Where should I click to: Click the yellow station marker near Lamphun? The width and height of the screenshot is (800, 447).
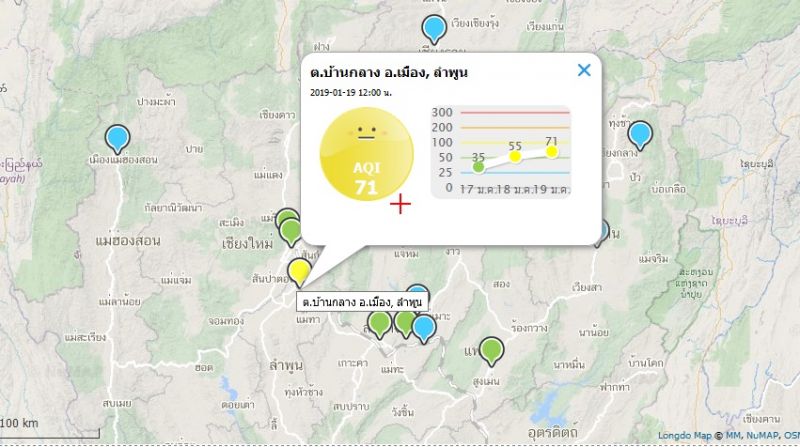click(298, 270)
